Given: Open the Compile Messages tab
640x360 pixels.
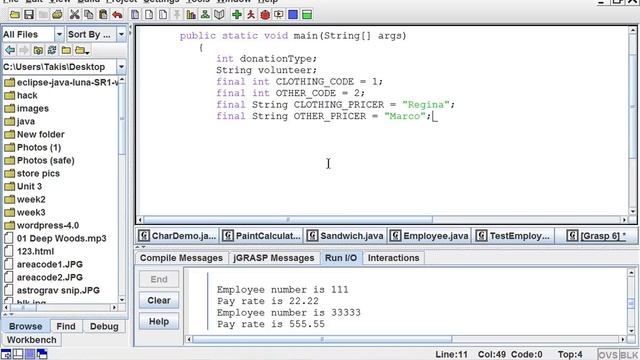Looking at the screenshot, I should 181,258.
